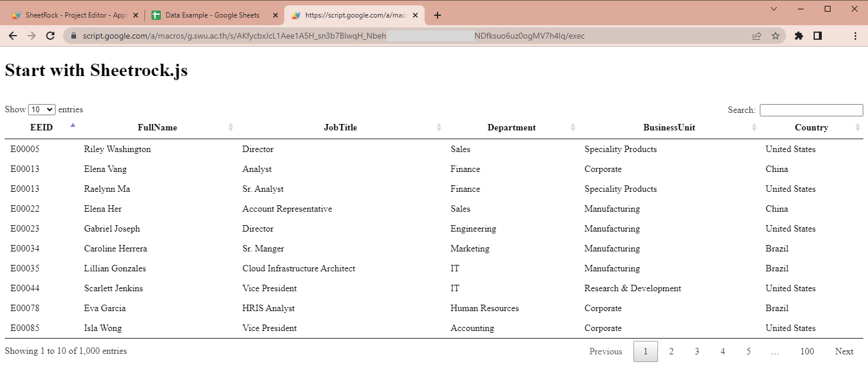Screen dimensions: 868x369
Task: Click the Start with Sheetrock.js heading
Action: (96, 70)
